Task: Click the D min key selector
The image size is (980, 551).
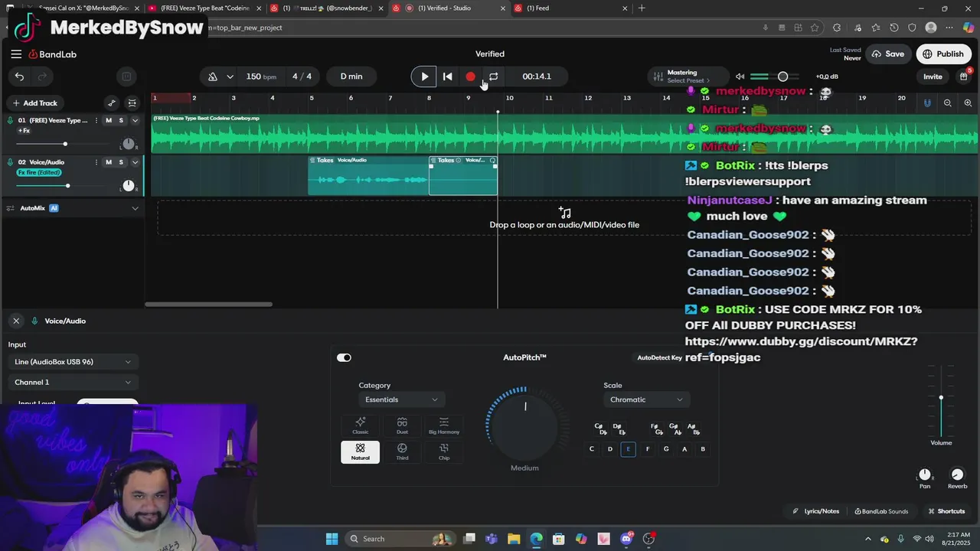Action: (x=351, y=77)
